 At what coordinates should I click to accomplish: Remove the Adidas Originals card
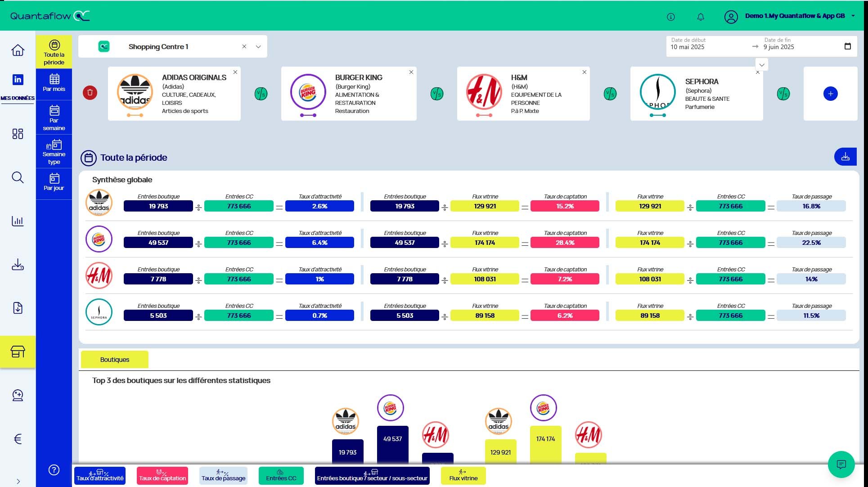[235, 72]
